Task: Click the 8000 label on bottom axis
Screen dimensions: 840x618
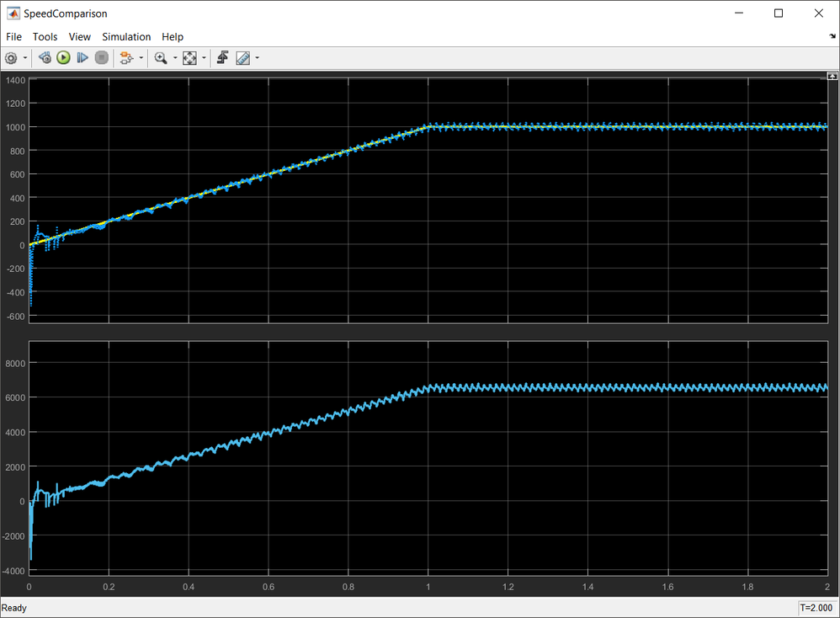Action: (x=15, y=364)
